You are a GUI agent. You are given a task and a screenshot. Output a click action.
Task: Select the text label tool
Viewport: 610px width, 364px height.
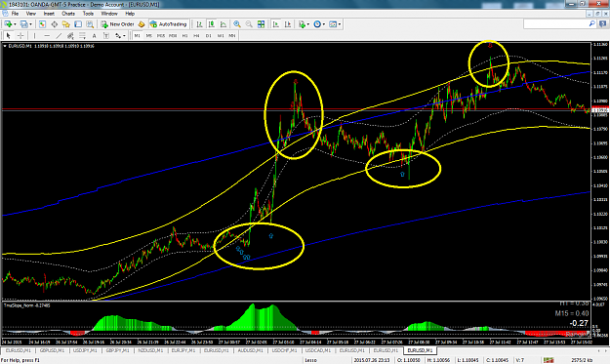(x=105, y=36)
